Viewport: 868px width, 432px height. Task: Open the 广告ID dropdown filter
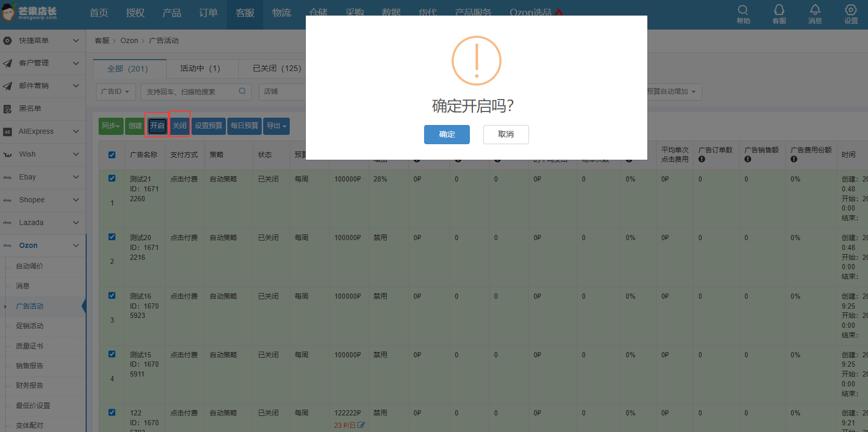116,92
